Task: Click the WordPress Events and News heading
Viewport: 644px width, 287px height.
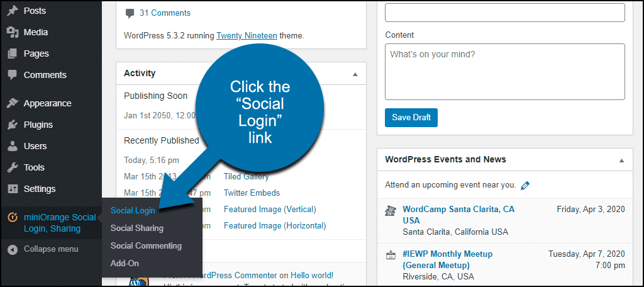Action: point(446,159)
